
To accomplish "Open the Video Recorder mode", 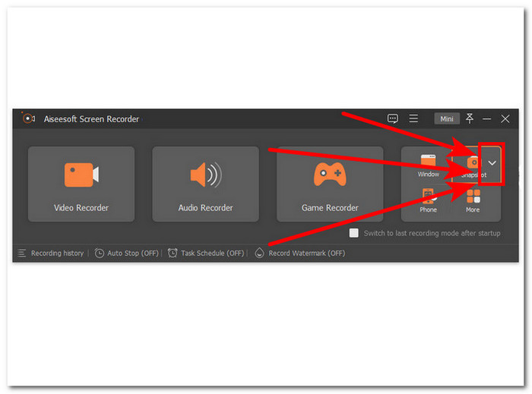I will pos(81,184).
